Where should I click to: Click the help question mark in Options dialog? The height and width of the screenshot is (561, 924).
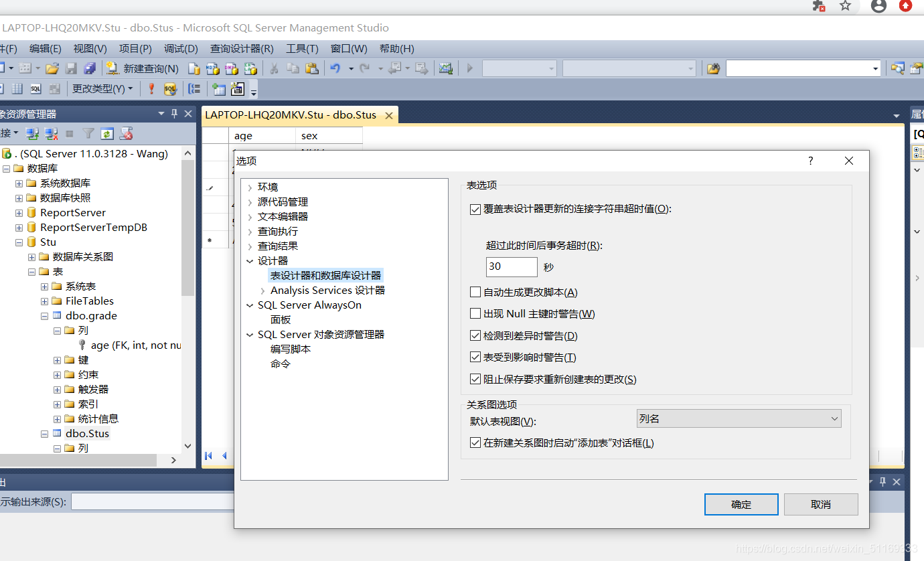tap(810, 161)
